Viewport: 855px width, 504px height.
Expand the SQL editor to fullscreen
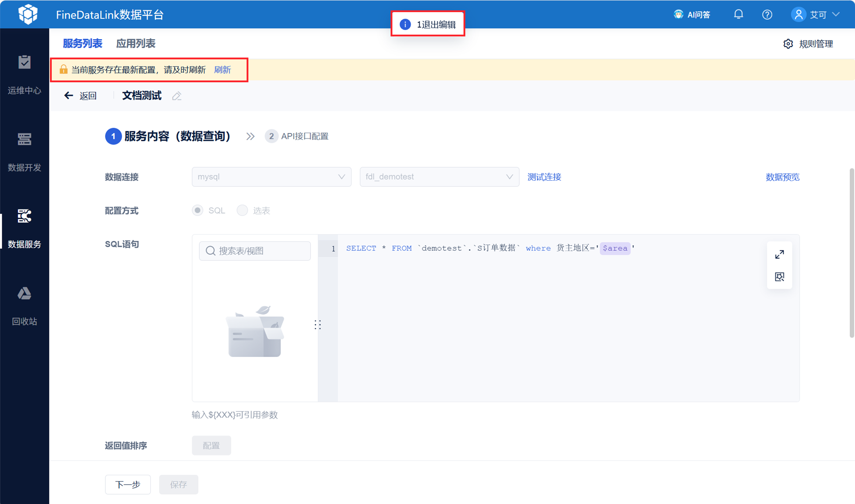(779, 254)
